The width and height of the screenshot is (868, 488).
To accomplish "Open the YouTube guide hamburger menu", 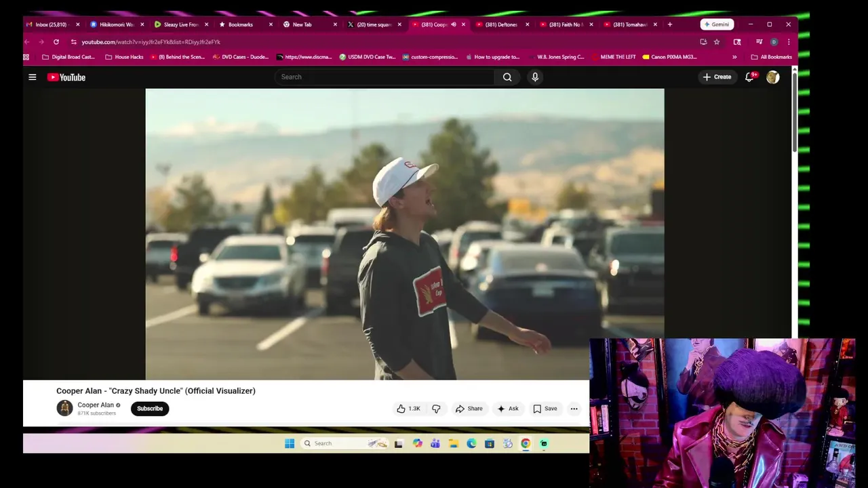I will 32,77.
